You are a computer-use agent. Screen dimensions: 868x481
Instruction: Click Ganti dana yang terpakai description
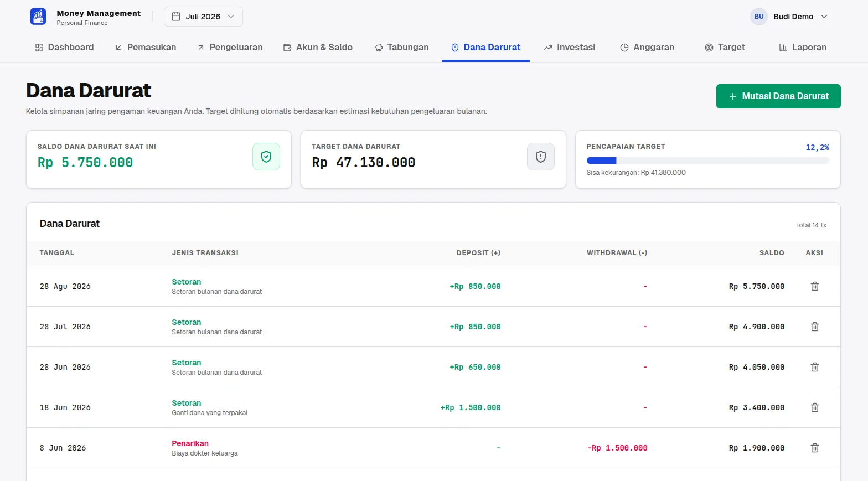[x=209, y=413]
